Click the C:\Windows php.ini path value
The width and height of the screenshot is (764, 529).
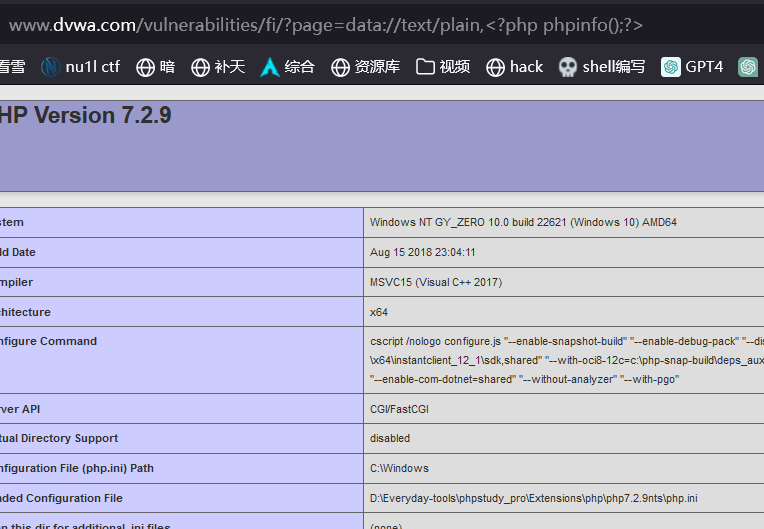[x=399, y=468]
